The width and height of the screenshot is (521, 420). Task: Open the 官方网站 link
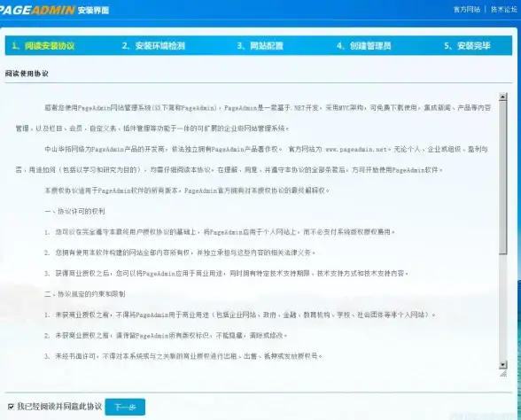pos(467,9)
